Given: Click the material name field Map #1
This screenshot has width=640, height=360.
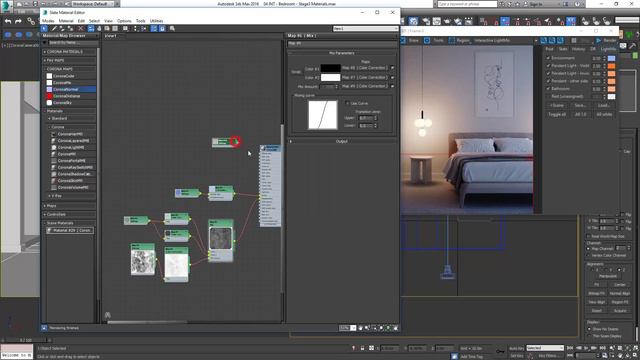Looking at the screenshot, I should [342, 43].
